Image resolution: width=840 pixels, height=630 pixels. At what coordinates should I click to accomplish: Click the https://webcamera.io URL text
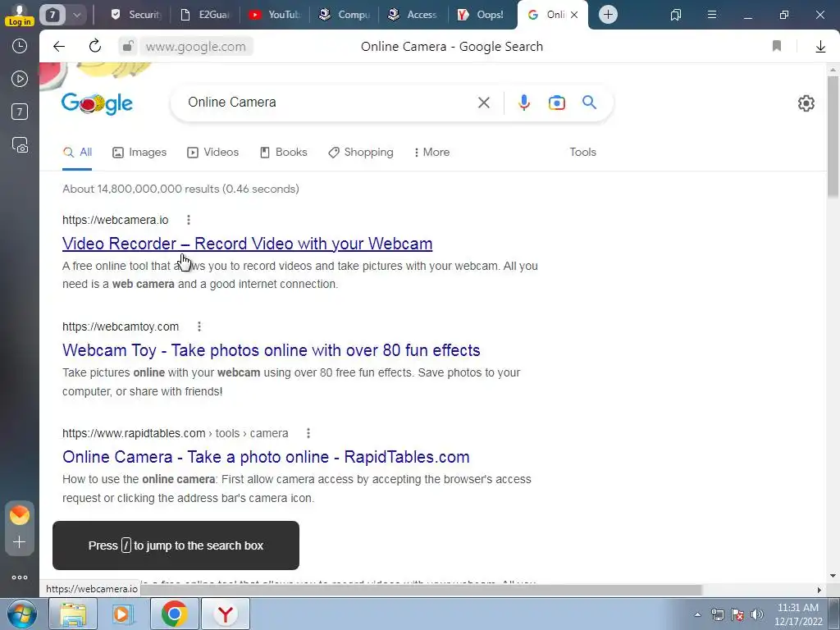115,220
